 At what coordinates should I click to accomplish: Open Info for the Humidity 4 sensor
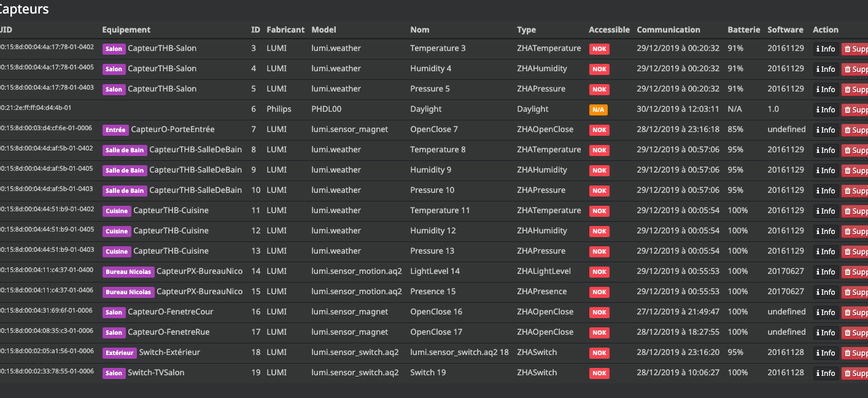coord(826,69)
